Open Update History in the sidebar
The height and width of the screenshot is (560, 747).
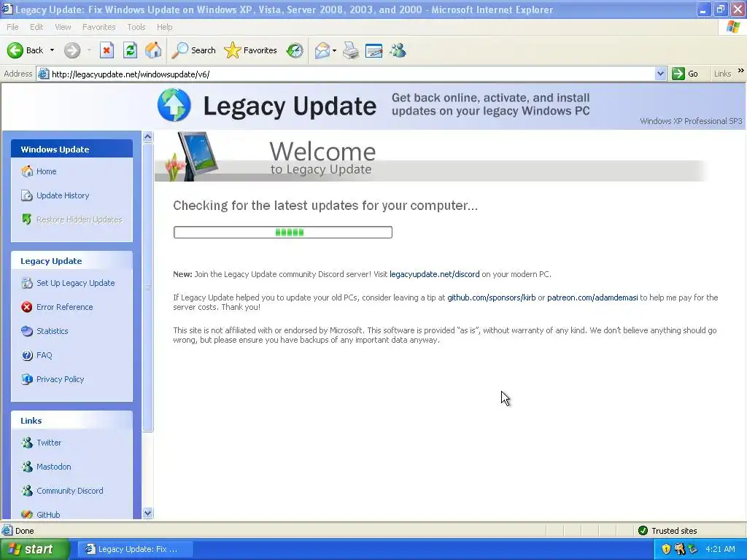(x=63, y=195)
